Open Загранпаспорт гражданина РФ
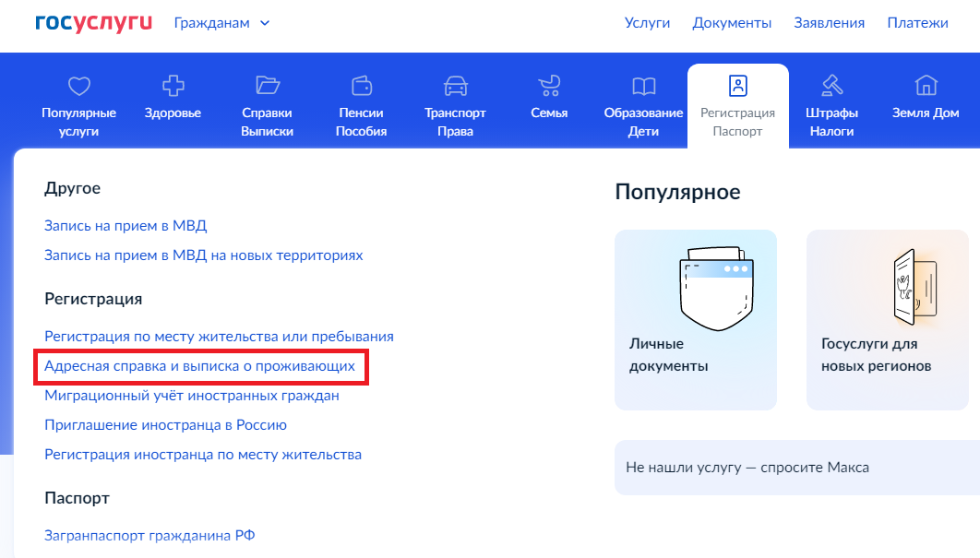The width and height of the screenshot is (980, 558). point(149,534)
